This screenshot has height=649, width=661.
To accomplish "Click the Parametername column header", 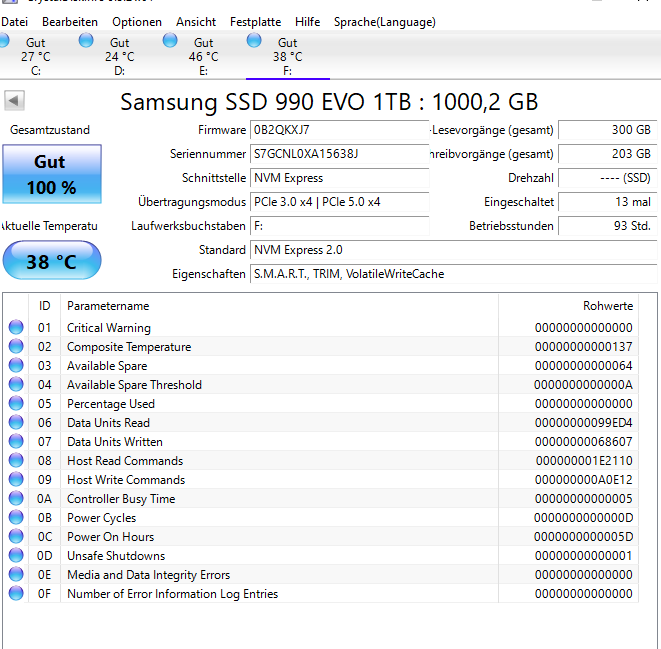I will pos(279,306).
